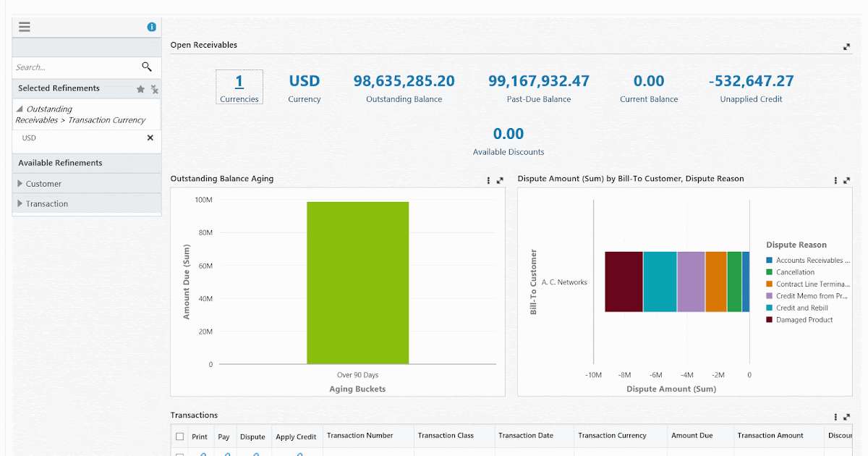Check the first transaction row checkbox
Viewport: 868px width, 456px height.
(179, 454)
